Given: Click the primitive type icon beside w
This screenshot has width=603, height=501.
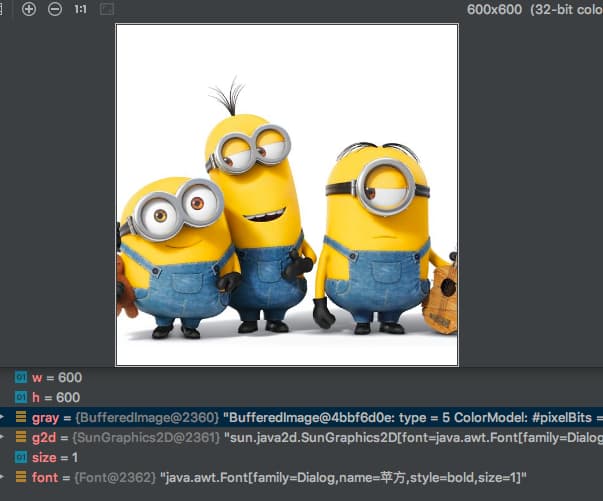Looking at the screenshot, I should pos(21,378).
